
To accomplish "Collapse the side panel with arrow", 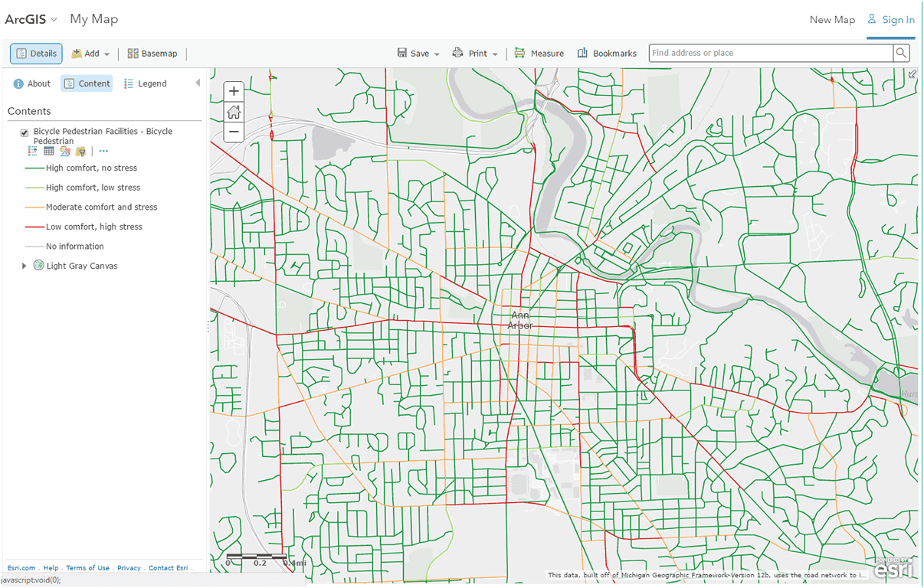I will (198, 83).
